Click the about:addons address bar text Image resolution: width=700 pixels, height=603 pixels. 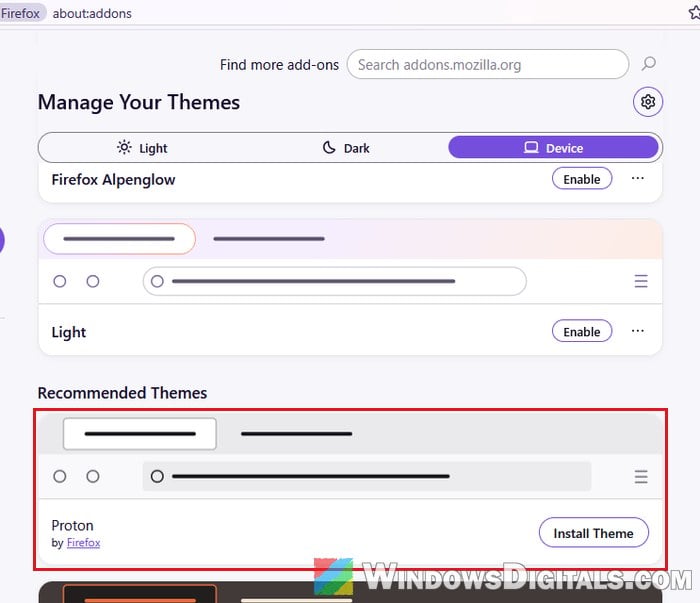[92, 13]
